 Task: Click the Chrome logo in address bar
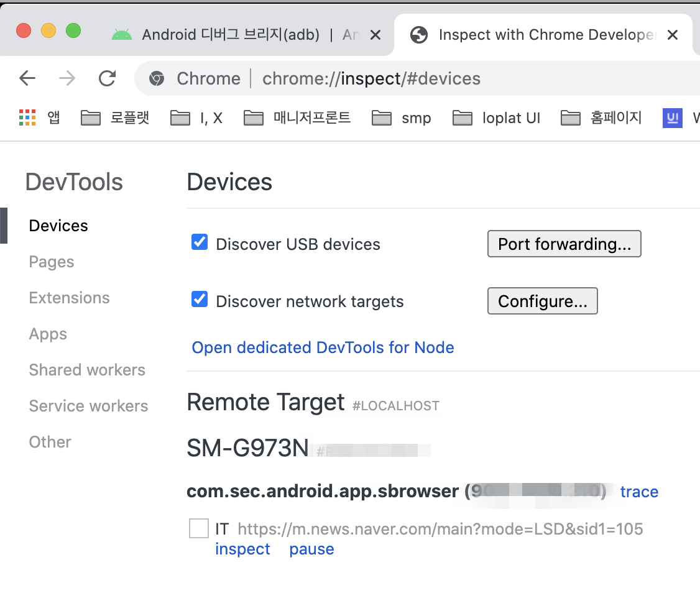point(157,78)
